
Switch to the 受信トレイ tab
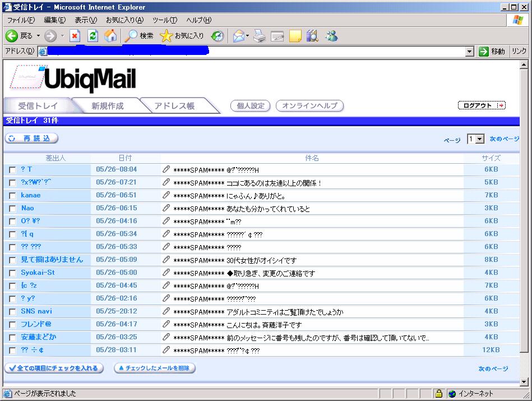pos(38,106)
